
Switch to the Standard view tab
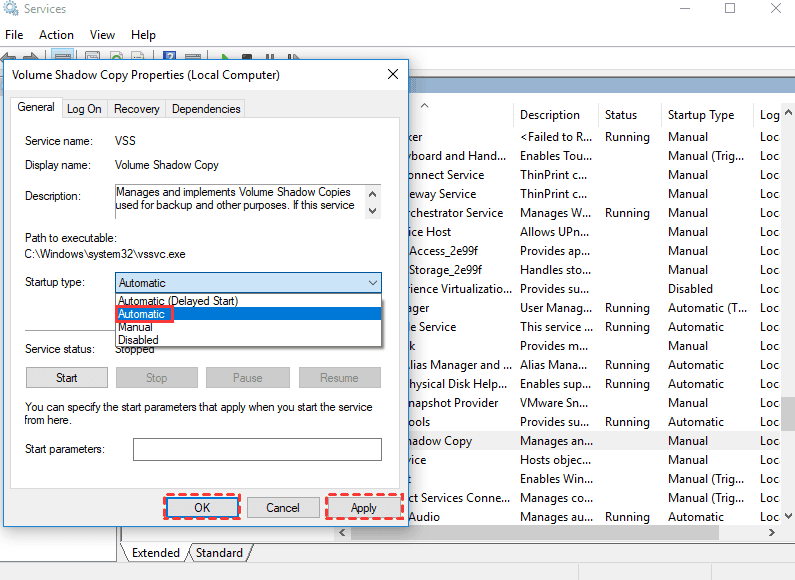click(219, 553)
